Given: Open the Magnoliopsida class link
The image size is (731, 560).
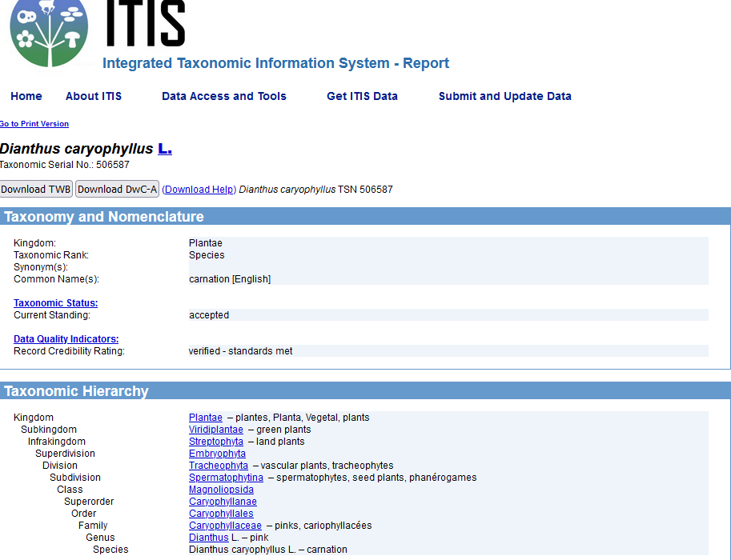Looking at the screenshot, I should [221, 490].
